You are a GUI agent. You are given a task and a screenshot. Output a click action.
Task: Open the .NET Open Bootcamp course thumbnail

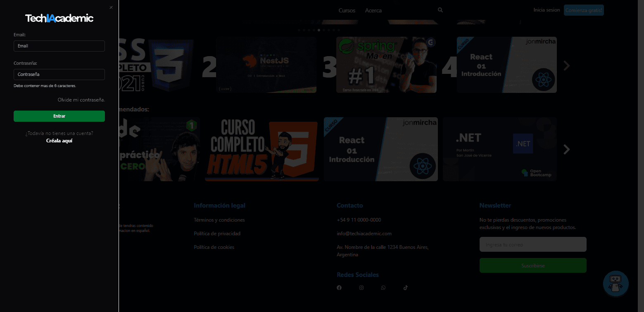pos(500,149)
